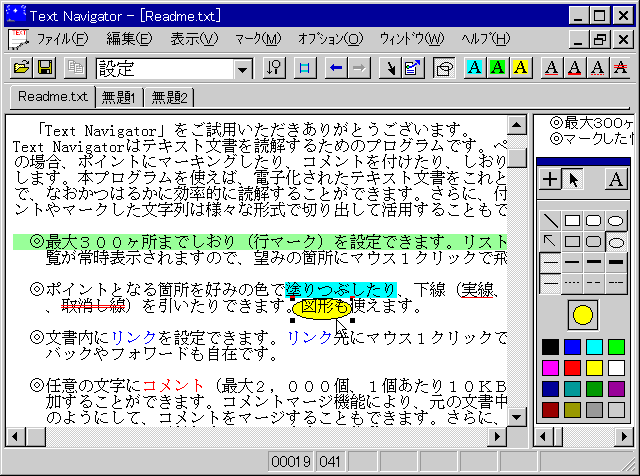The height and width of the screenshot is (476, 640).
Task: Click the copy documents toolbar icon
Action: coord(76,68)
